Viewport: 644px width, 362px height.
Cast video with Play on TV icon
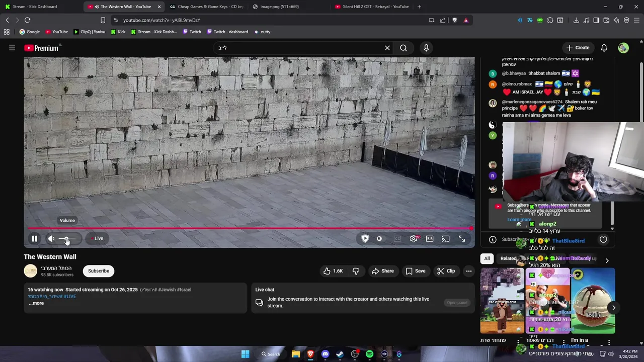[x=446, y=239]
